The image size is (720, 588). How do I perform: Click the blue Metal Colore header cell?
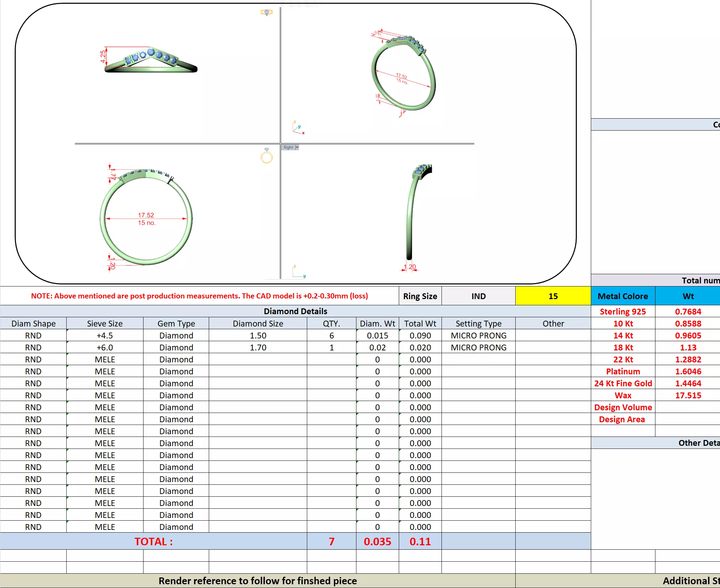[623, 296]
